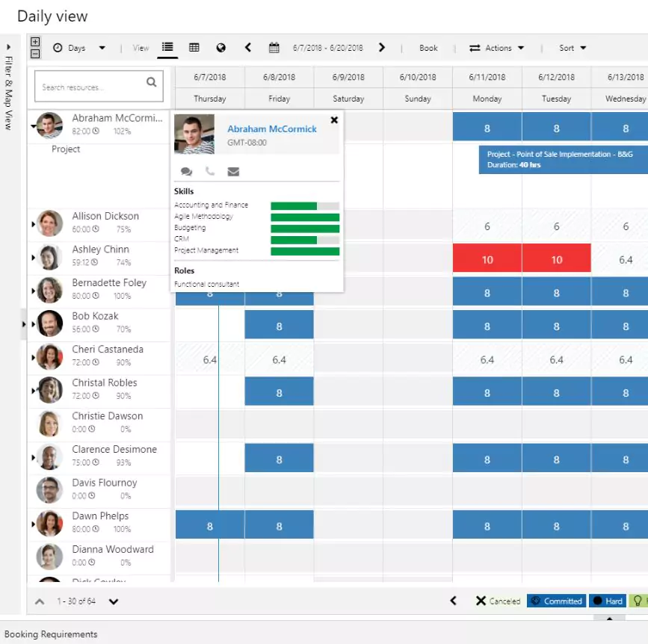Open the Booking Requirements panel tab
Screen dimensions: 648x644
[x=51, y=634]
